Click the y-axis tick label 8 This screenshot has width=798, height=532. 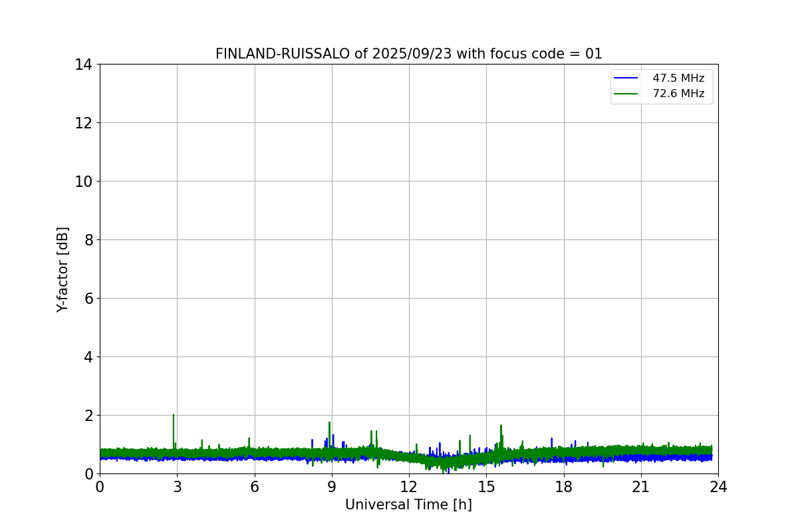(88, 240)
